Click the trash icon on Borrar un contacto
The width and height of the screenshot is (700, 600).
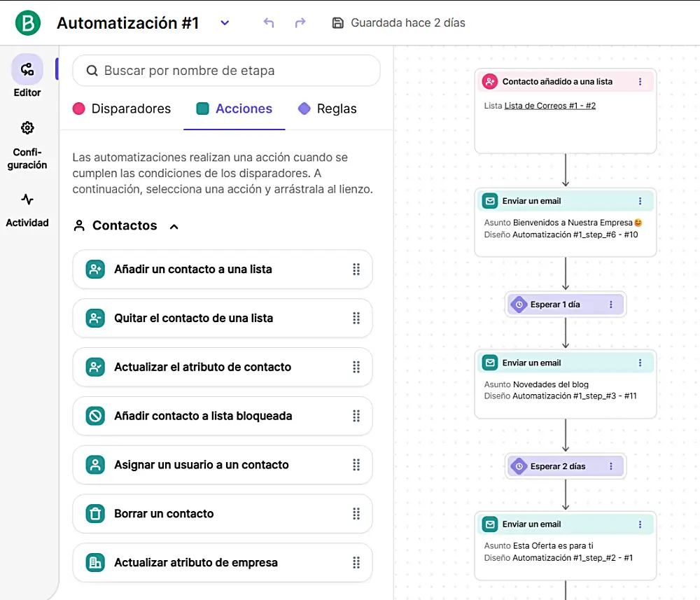point(94,513)
